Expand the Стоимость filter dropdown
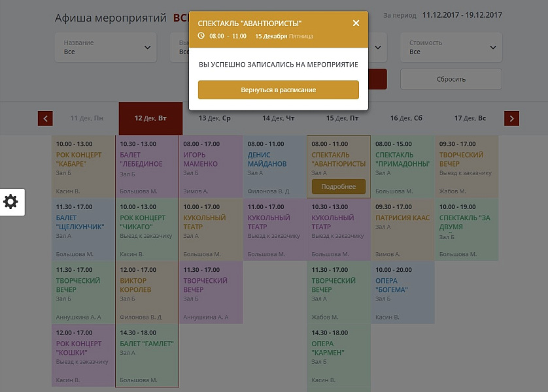Image resolution: width=548 pixels, height=392 pixels. point(451,47)
